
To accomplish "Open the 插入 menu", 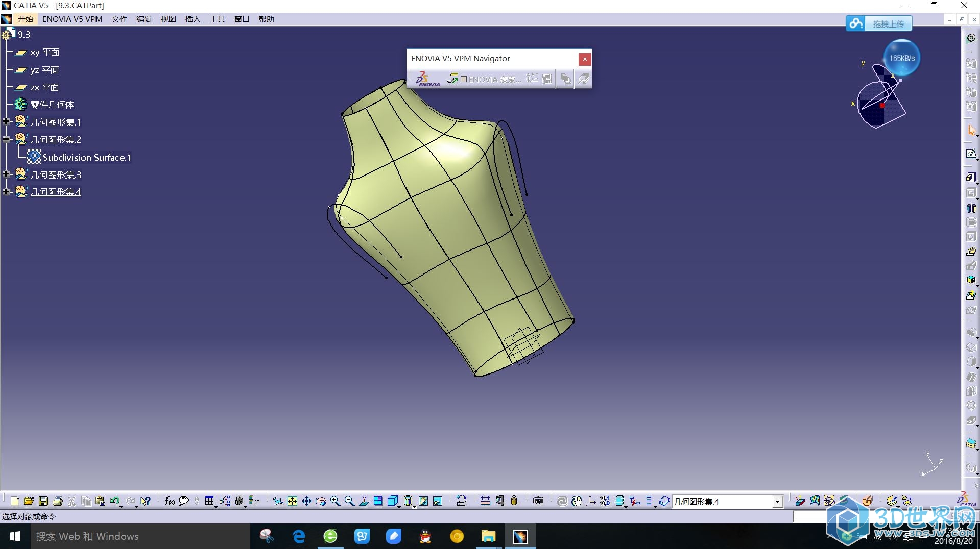I will pos(193,19).
